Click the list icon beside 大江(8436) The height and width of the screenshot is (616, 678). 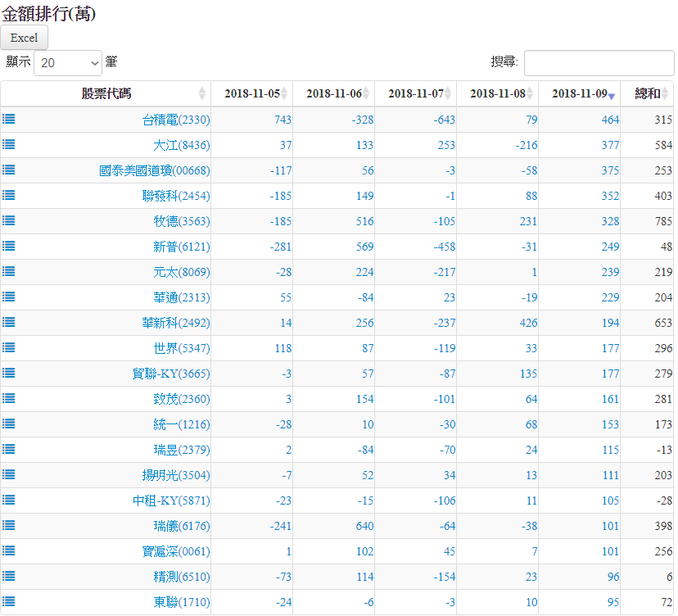tap(9, 144)
